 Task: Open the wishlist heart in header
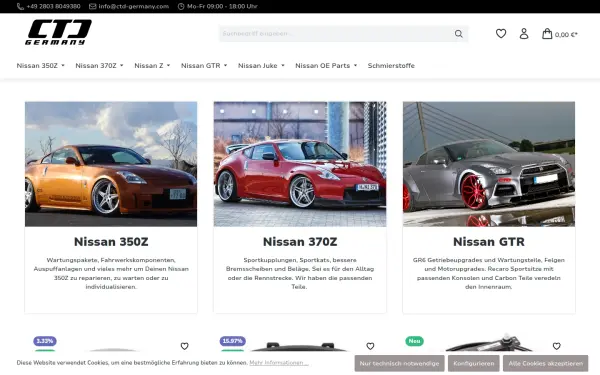click(501, 34)
